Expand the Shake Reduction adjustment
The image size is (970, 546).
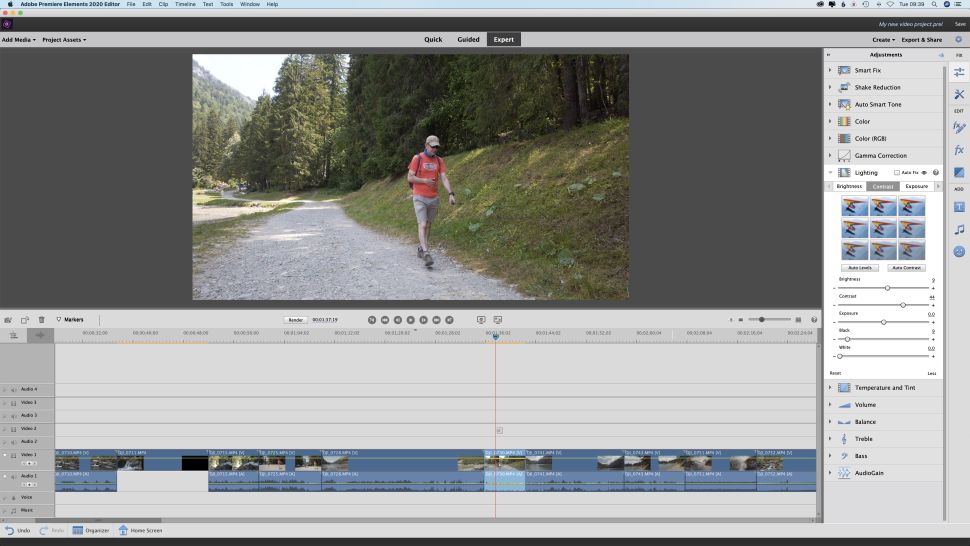[x=830, y=87]
